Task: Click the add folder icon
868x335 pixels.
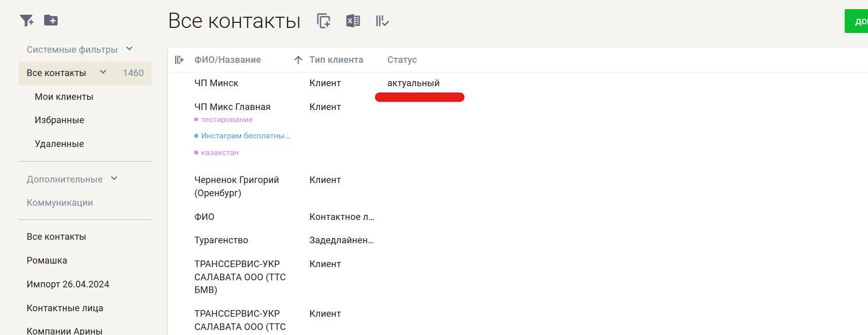Action: (51, 20)
